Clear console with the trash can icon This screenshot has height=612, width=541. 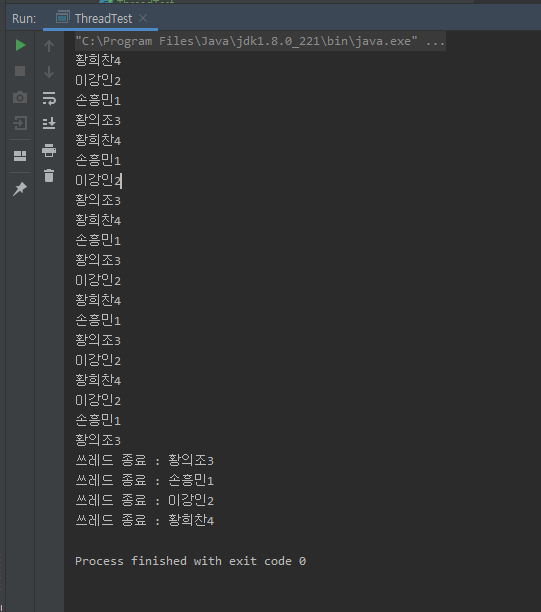pyautogui.click(x=49, y=176)
